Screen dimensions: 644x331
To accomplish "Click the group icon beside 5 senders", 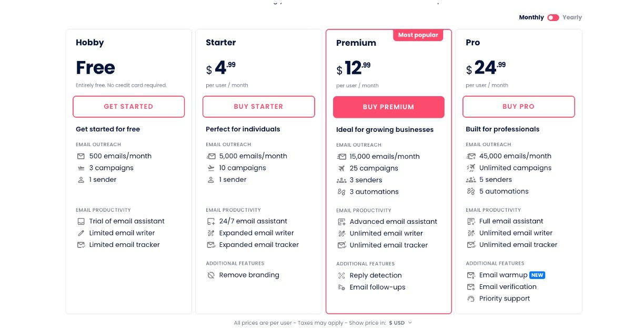I will [x=471, y=180].
